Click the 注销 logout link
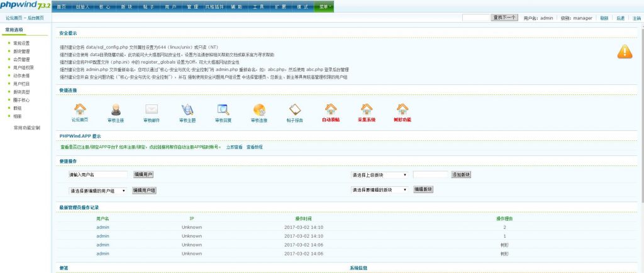This screenshot has height=273, width=644. [x=636, y=18]
